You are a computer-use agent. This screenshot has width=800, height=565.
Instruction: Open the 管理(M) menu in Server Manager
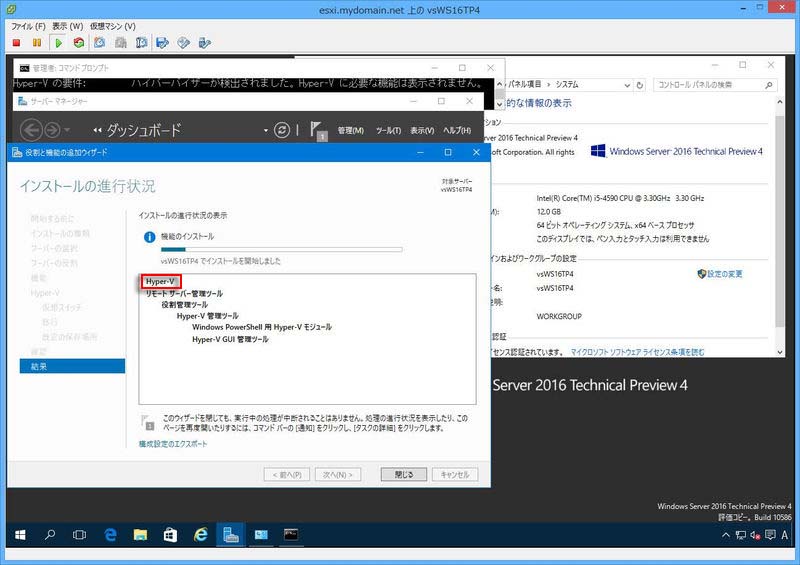351,131
